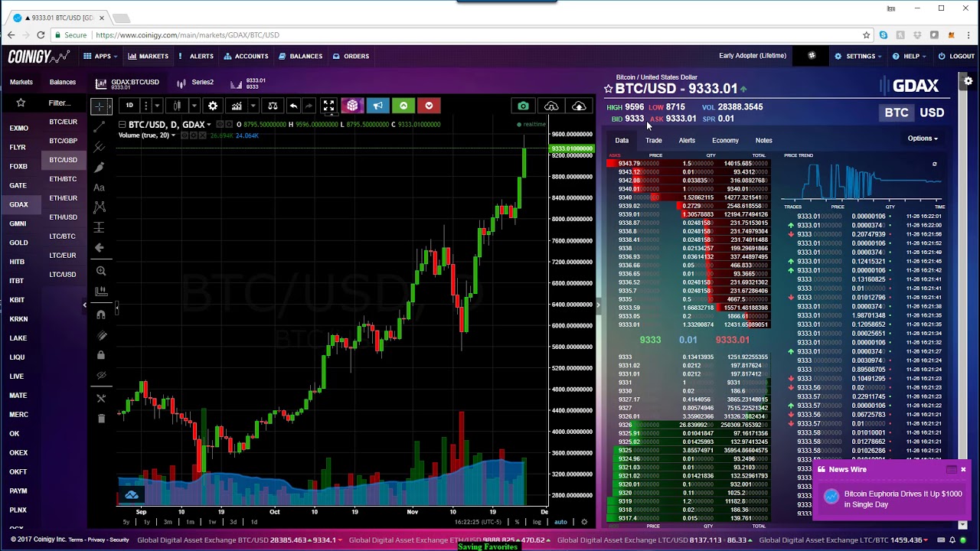Image resolution: width=980 pixels, height=551 pixels.
Task: Set chart range to 5y
Action: click(x=126, y=522)
